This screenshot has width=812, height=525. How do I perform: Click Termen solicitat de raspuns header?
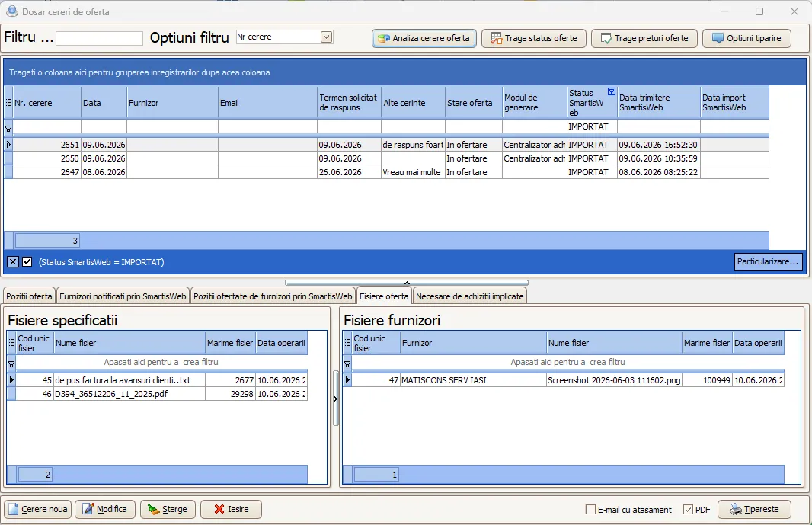click(x=349, y=103)
